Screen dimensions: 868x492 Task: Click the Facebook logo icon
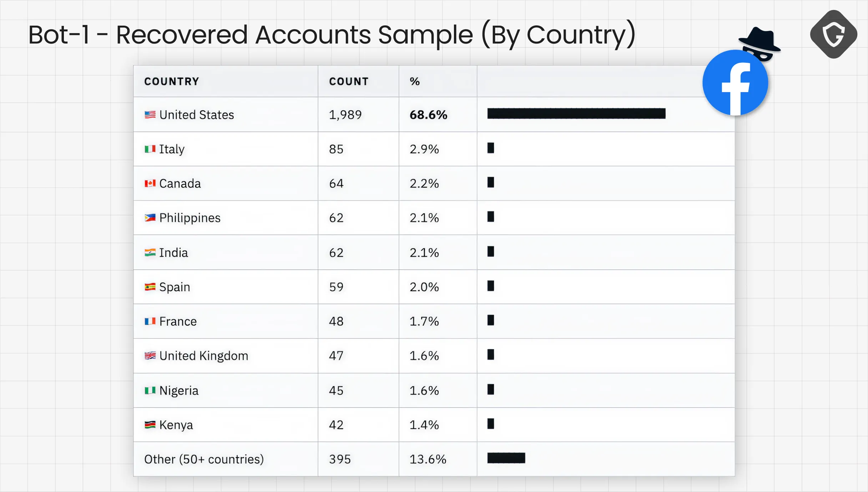click(735, 82)
